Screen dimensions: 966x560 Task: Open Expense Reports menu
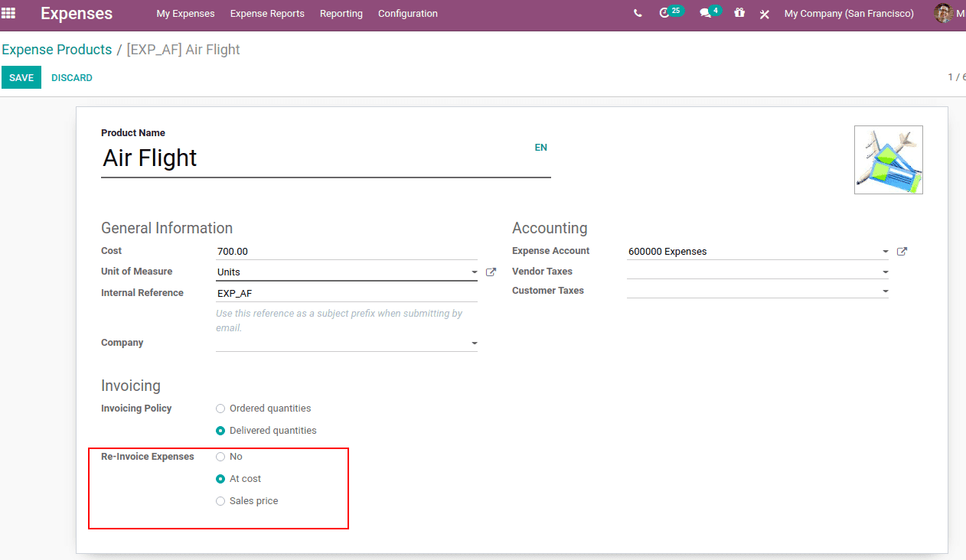point(267,14)
